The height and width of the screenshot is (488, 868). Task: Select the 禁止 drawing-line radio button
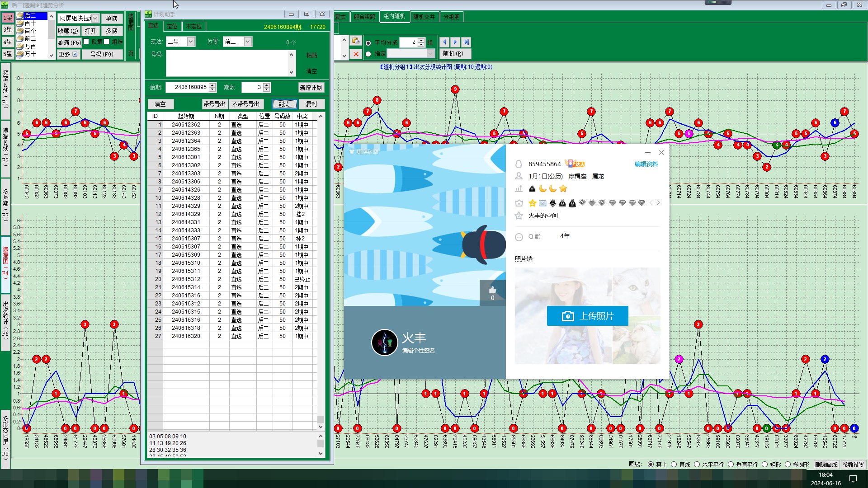click(651, 465)
